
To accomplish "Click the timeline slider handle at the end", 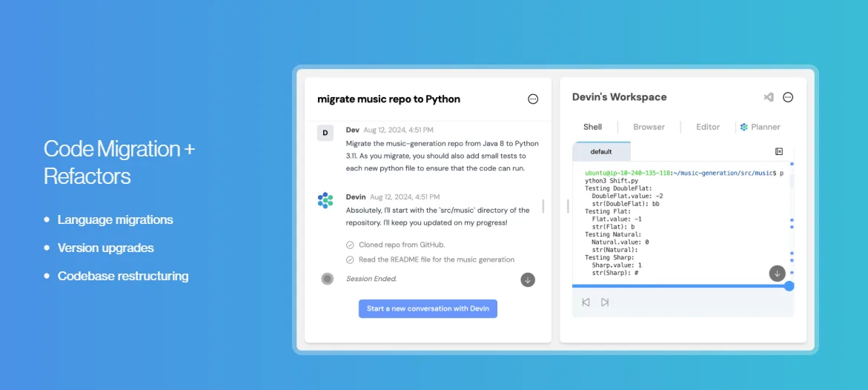I will (789, 286).
